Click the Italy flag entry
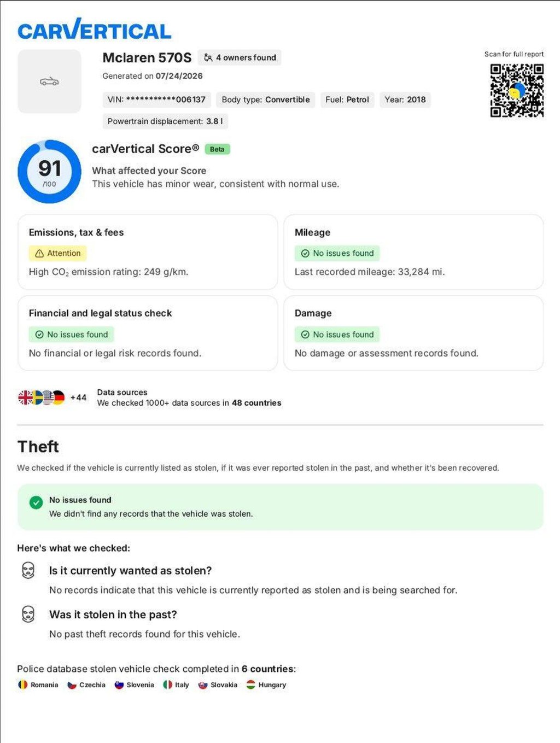Image resolution: width=560 pixels, height=743 pixels. point(176,685)
